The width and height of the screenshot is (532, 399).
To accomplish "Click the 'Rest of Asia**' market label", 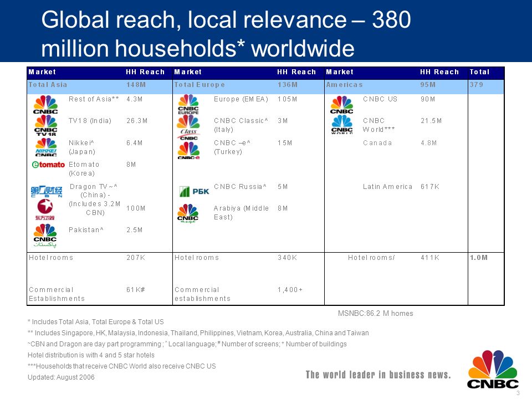I will 94,99.
